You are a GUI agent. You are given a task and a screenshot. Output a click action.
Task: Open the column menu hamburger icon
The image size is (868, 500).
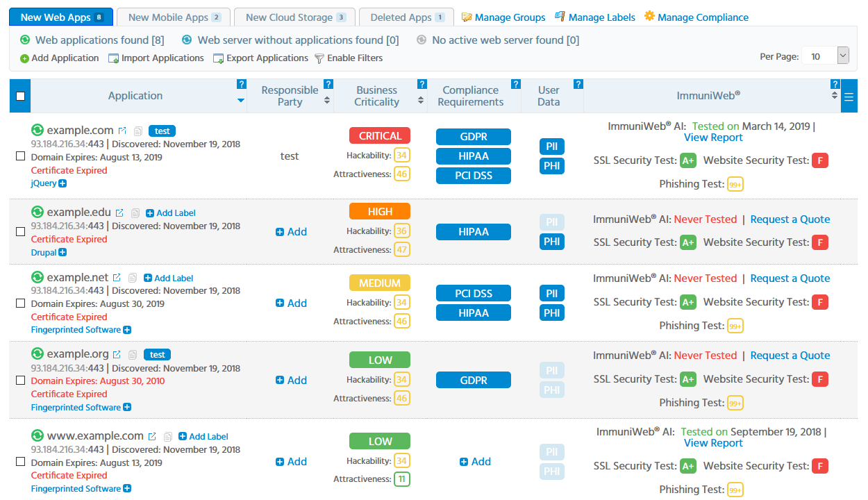coord(849,97)
